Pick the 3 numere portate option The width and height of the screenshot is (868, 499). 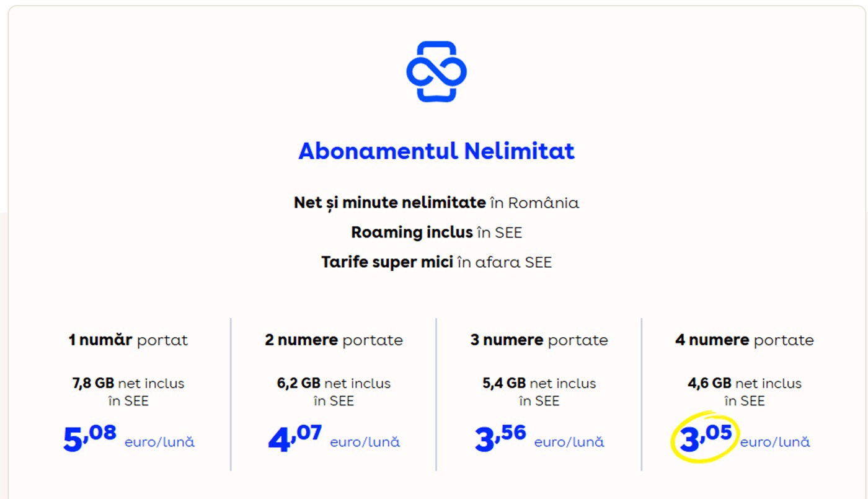(539, 340)
